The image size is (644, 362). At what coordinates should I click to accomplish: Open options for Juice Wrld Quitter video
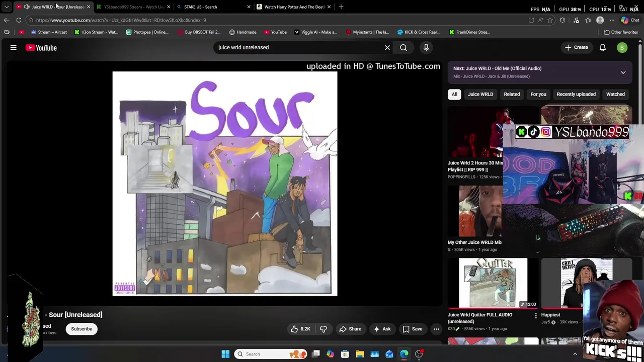tap(536, 316)
